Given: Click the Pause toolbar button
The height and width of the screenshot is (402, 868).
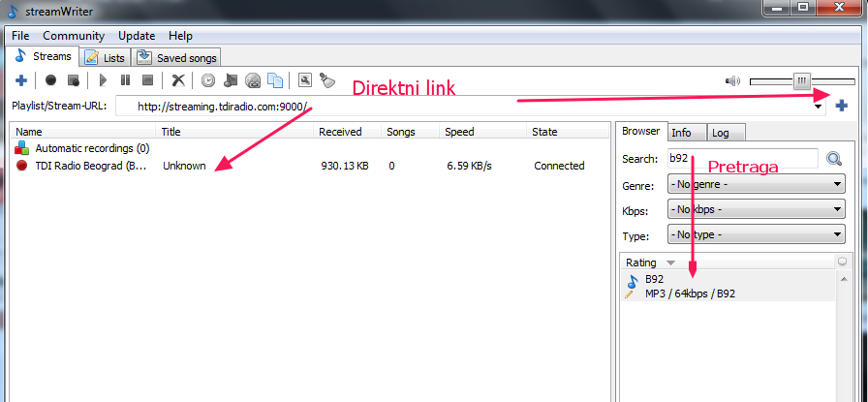Looking at the screenshot, I should pyautogui.click(x=126, y=80).
